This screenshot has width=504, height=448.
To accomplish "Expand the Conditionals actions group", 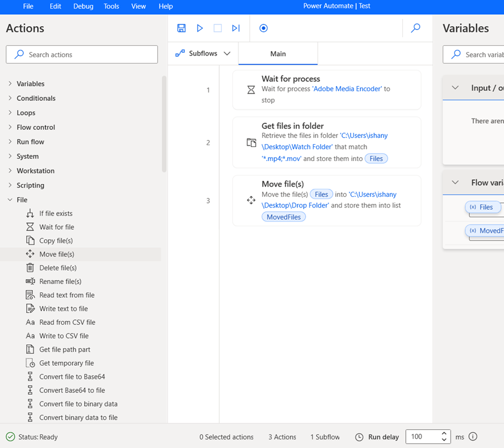I will tap(10, 98).
